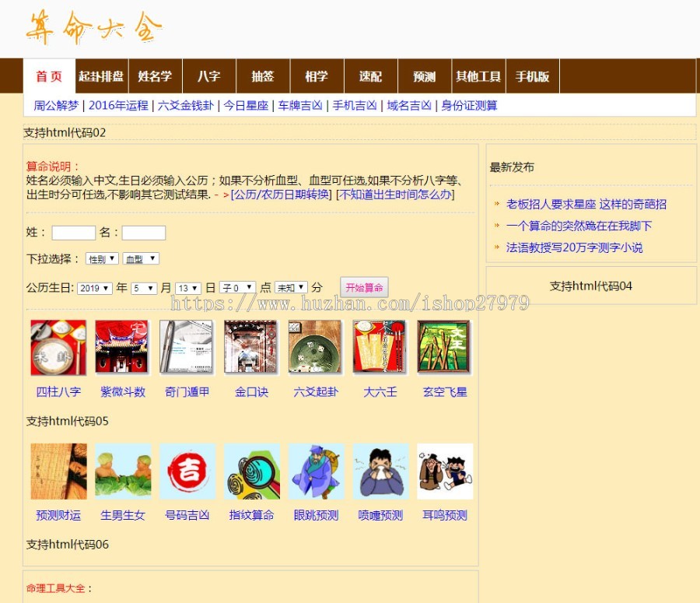Image resolution: width=700 pixels, height=603 pixels.
Task: Click the 大六壬 text link
Action: tap(380, 392)
